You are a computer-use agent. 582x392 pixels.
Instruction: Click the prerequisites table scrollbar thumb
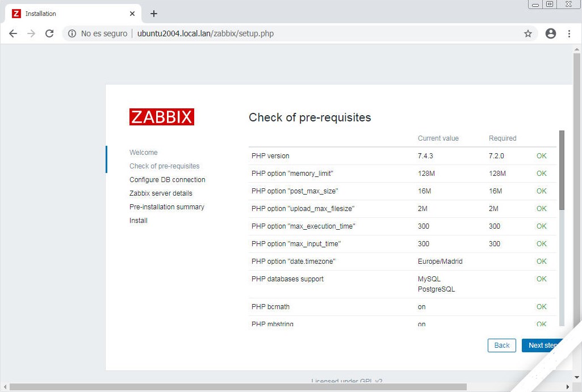[x=562, y=170]
